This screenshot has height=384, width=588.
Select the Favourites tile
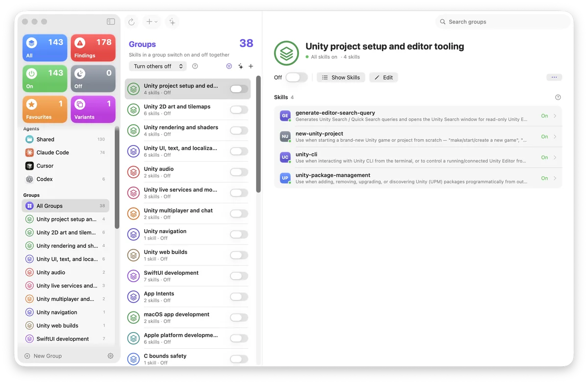45,109
